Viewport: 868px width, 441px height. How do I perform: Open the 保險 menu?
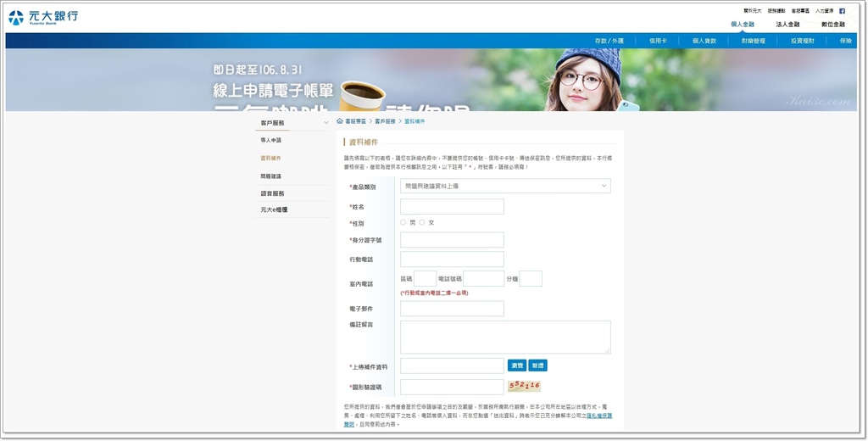[x=845, y=41]
